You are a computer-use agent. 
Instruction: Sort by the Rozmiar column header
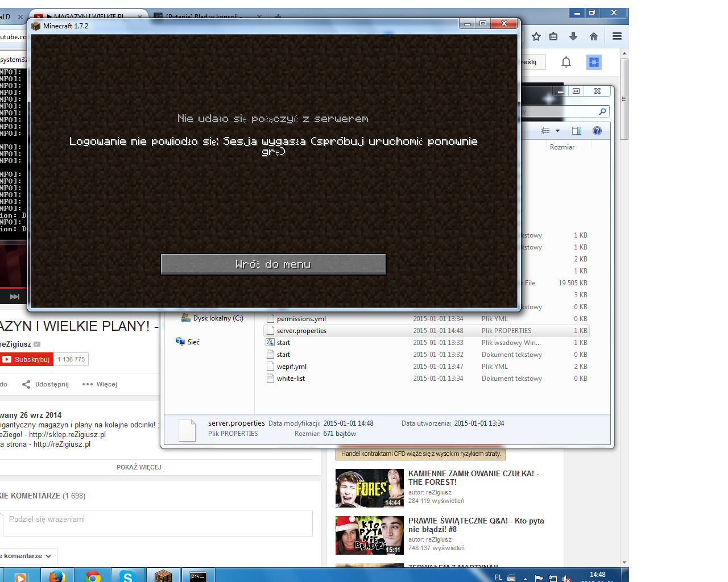coord(562,147)
